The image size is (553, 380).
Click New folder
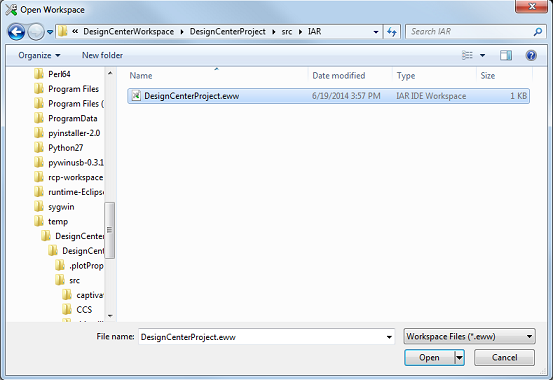click(x=102, y=55)
